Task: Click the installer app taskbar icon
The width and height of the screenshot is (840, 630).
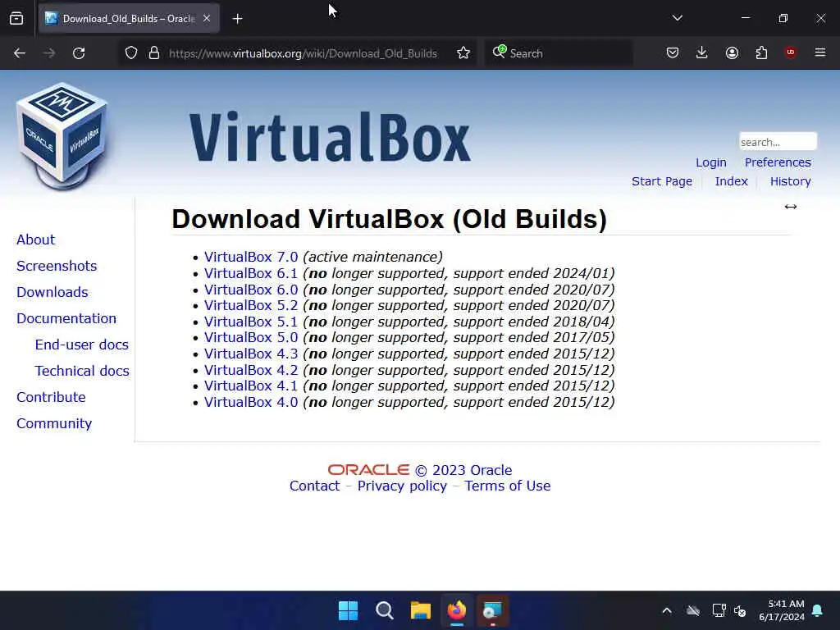Action: [x=493, y=610]
